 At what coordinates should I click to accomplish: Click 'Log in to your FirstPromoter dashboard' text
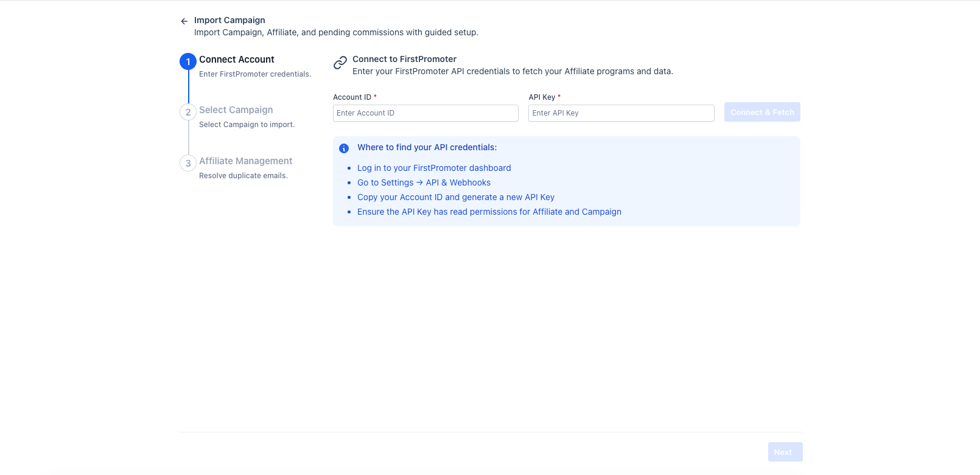tap(434, 168)
